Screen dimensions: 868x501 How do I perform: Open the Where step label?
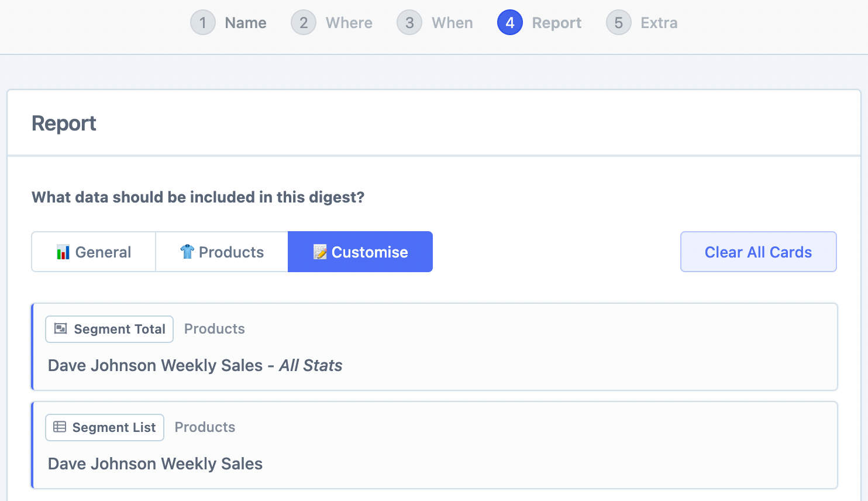[x=349, y=23]
